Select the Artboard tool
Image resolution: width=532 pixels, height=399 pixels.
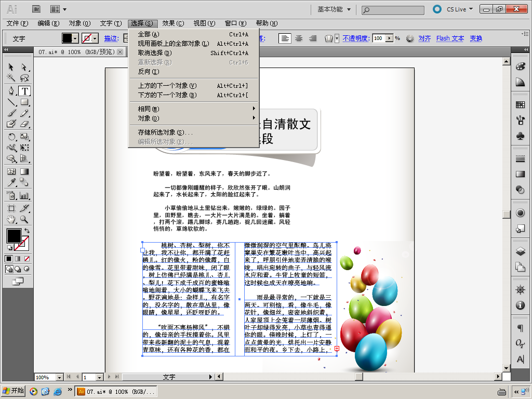(11, 208)
